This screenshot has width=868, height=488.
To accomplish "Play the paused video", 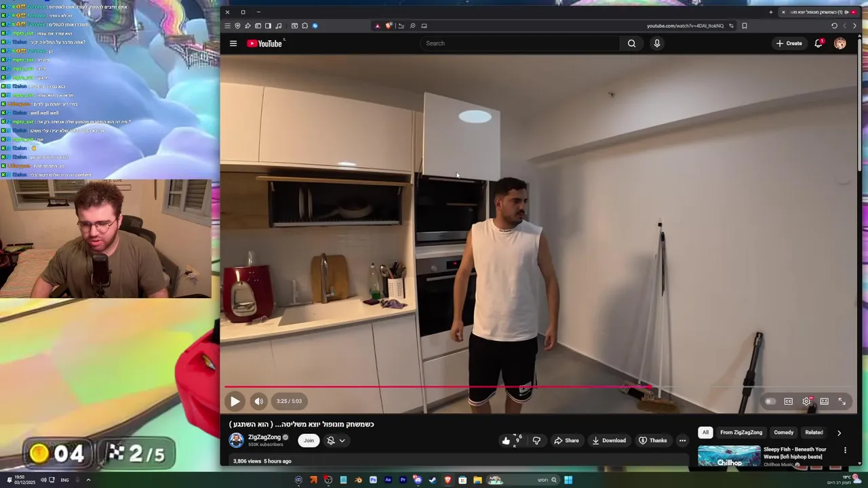I will [x=235, y=401].
